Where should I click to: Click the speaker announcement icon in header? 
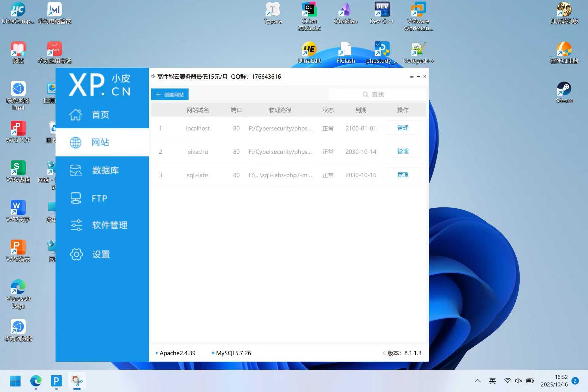[153, 77]
